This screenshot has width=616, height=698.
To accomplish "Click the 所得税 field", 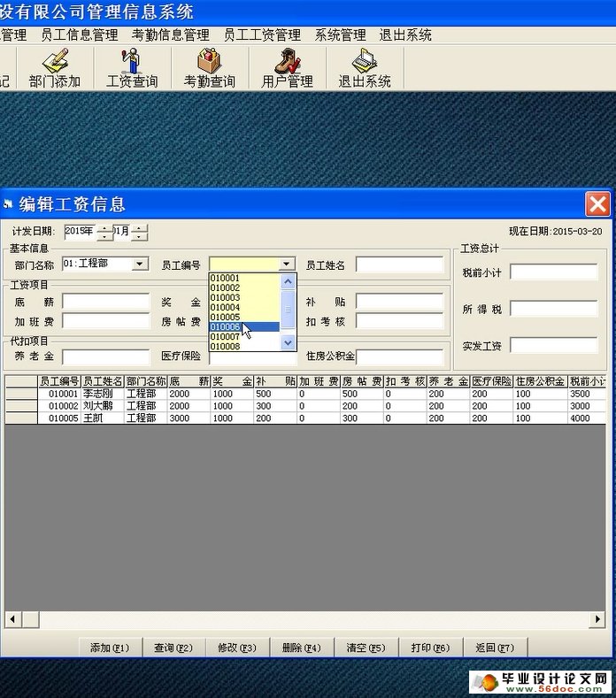I will click(x=554, y=309).
